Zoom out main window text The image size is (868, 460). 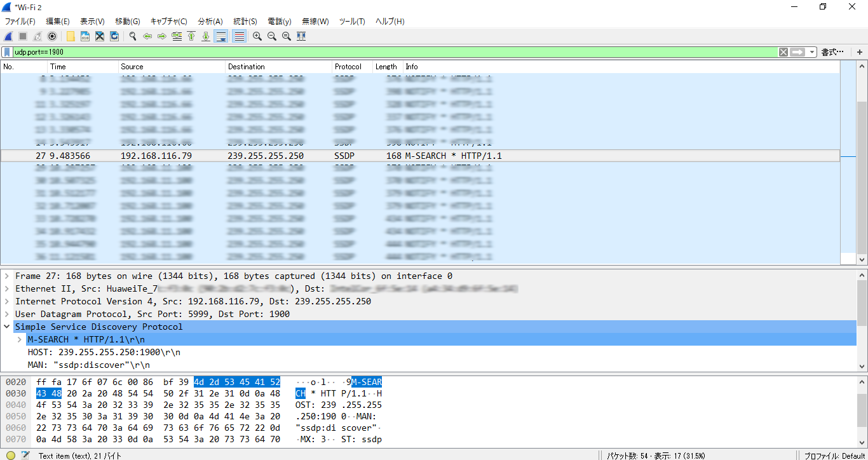point(272,36)
